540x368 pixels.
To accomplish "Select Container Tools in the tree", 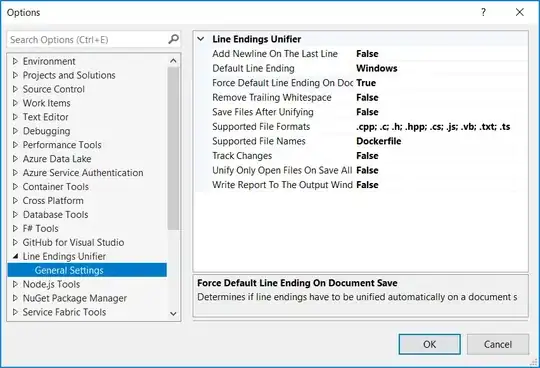I will coord(55,187).
